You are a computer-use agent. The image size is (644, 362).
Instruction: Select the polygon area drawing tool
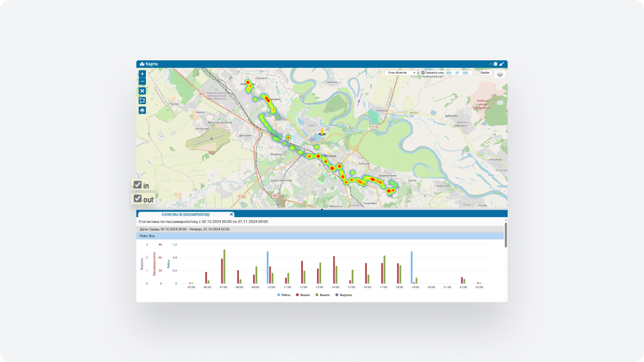pos(142,101)
